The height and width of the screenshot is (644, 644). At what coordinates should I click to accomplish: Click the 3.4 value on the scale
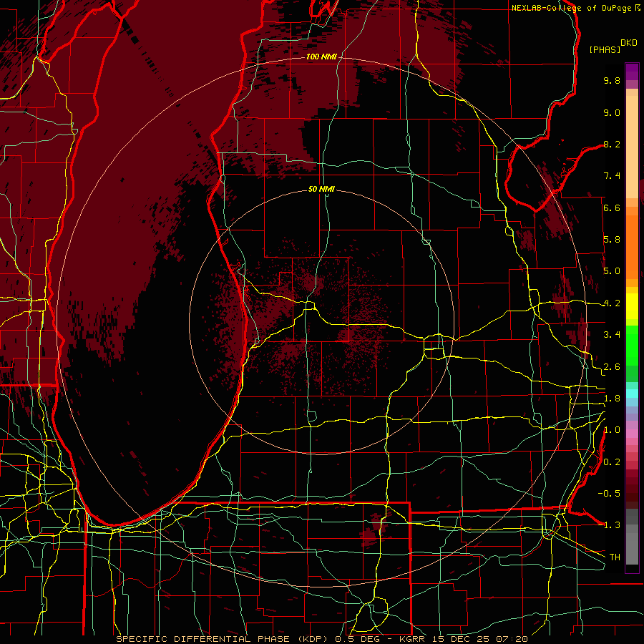click(x=612, y=335)
